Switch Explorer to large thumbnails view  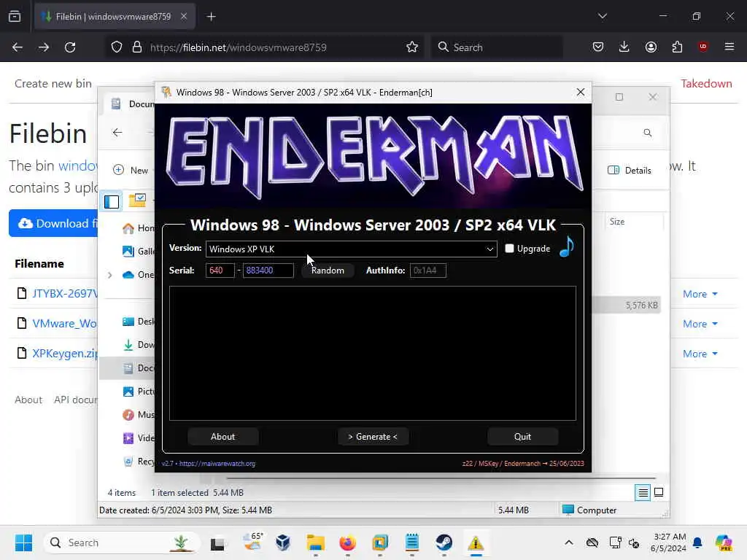659,492
